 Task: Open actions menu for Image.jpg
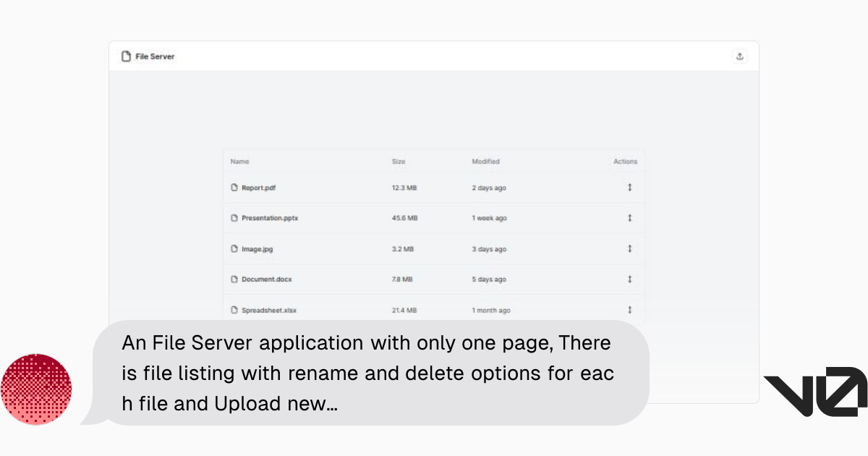(629, 248)
